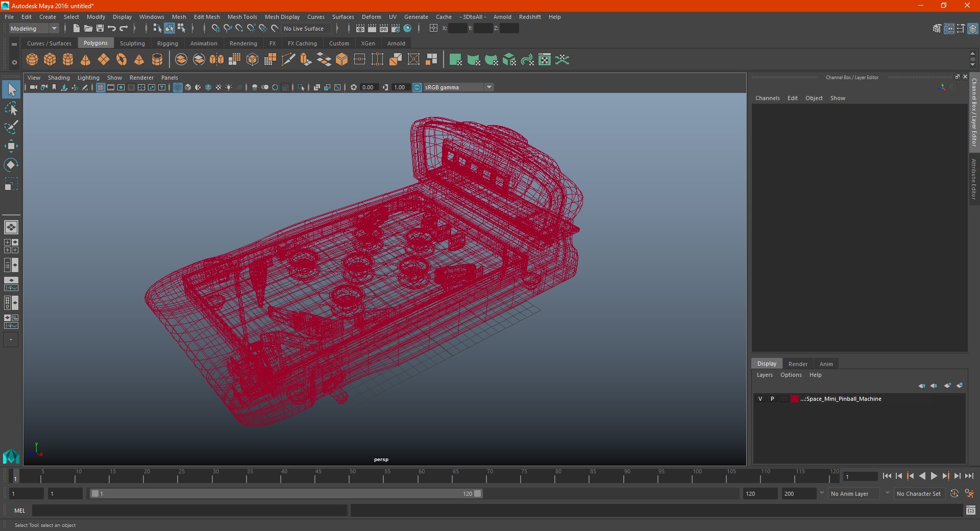This screenshot has width=980, height=531.
Task: Redo the last action
Action: tap(124, 29)
